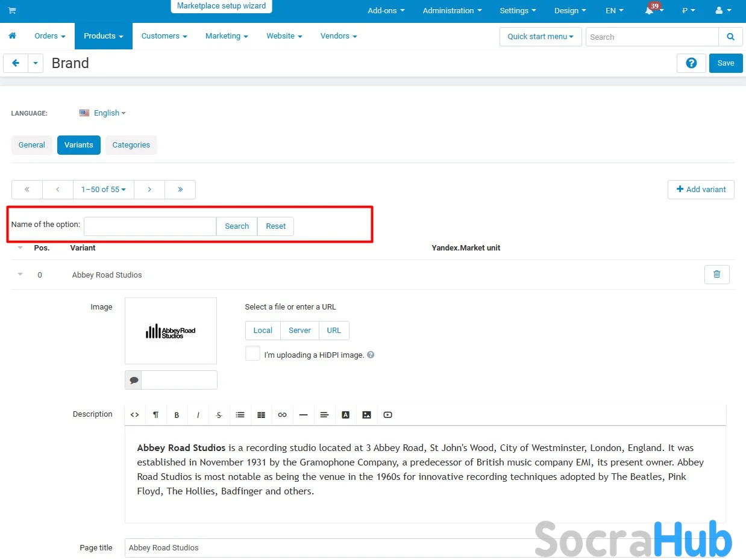Open the ruble currency selector
The width and height of the screenshot is (746, 560).
pos(689,11)
